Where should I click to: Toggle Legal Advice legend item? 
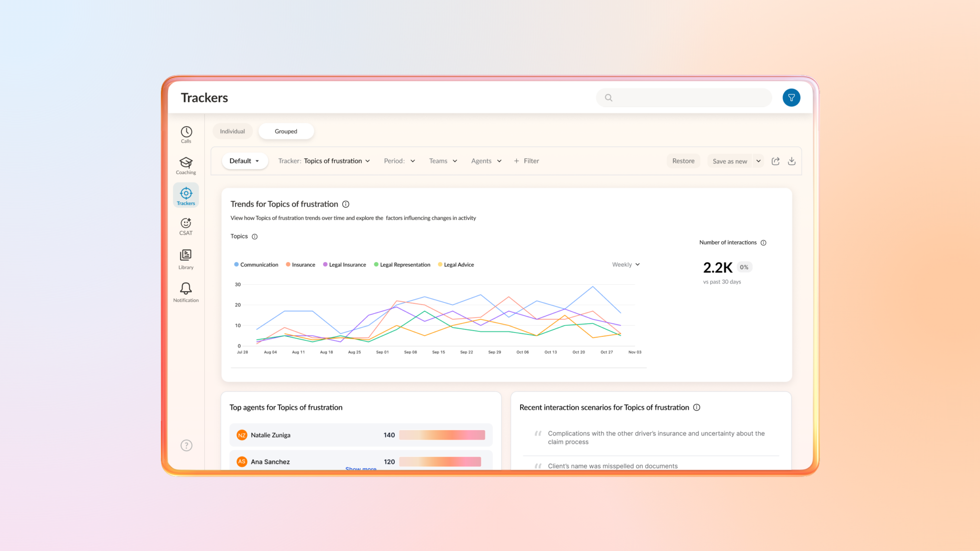(456, 264)
